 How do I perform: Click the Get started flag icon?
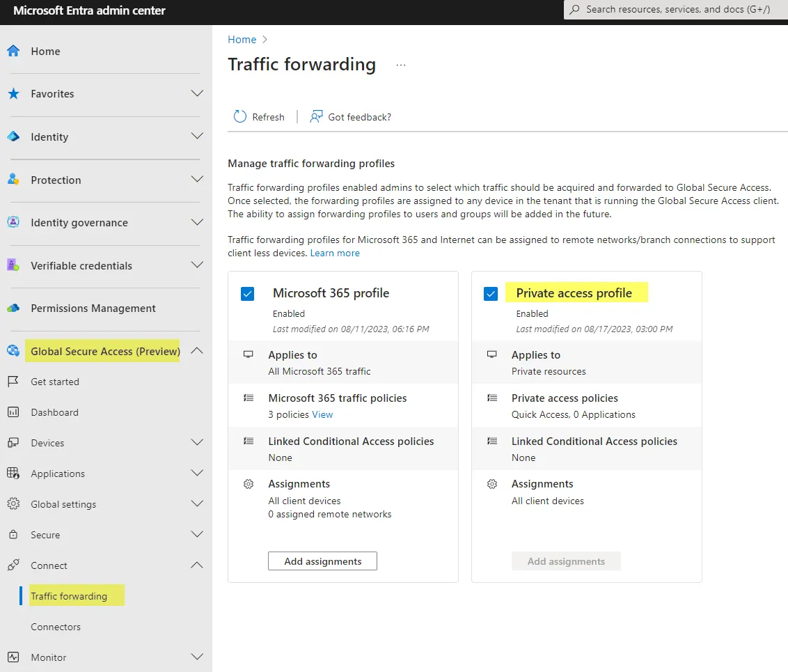click(x=13, y=382)
